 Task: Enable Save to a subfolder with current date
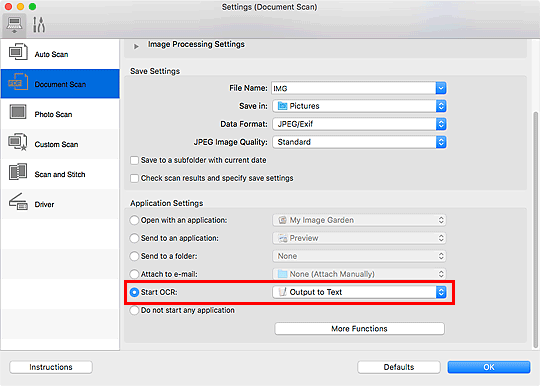click(x=134, y=160)
